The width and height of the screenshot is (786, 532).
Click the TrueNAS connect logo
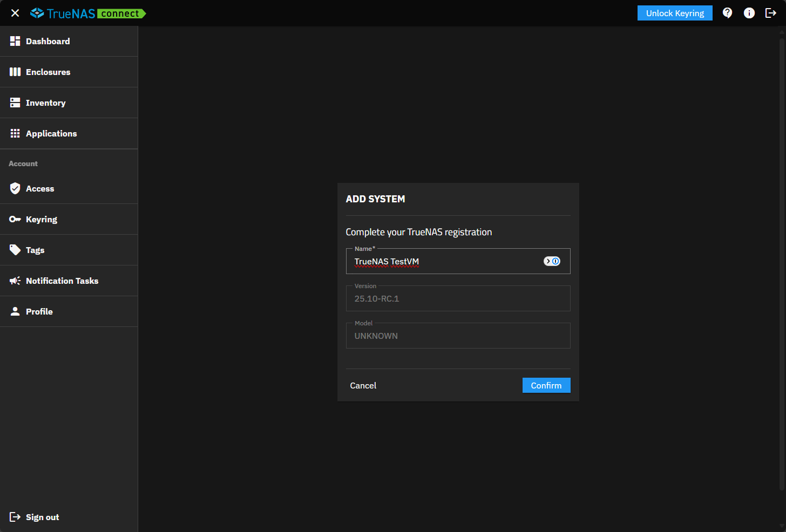(88, 13)
